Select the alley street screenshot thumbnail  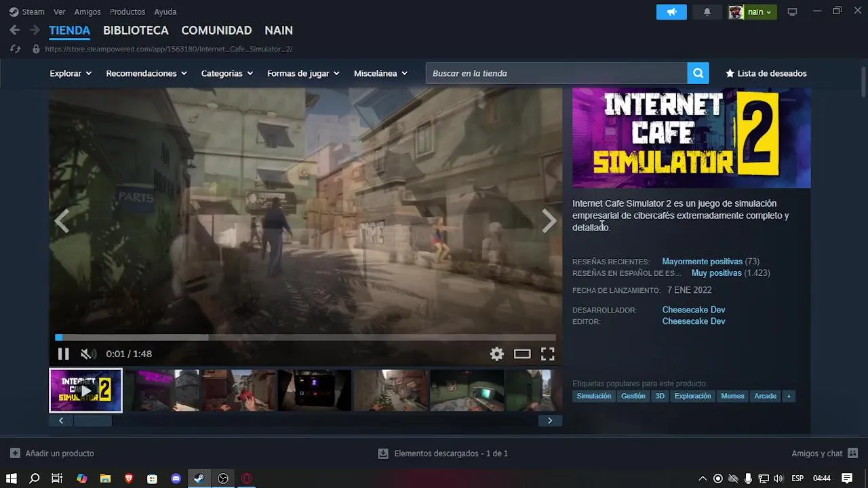[391, 390]
